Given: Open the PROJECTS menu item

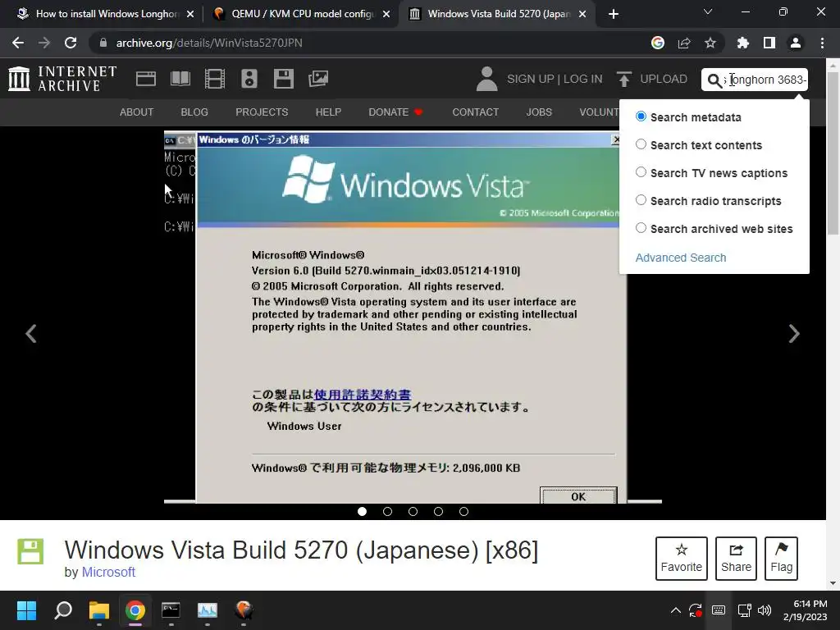Looking at the screenshot, I should click(x=262, y=112).
